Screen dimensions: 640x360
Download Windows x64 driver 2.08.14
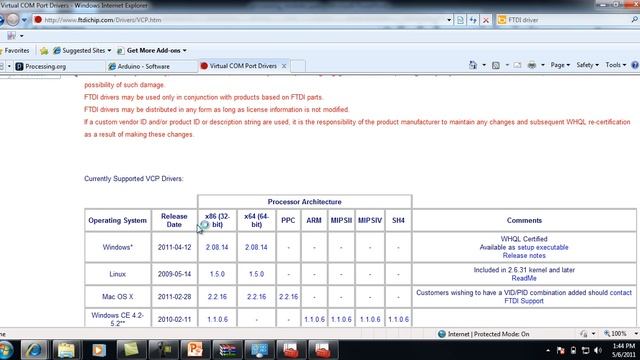[256, 247]
